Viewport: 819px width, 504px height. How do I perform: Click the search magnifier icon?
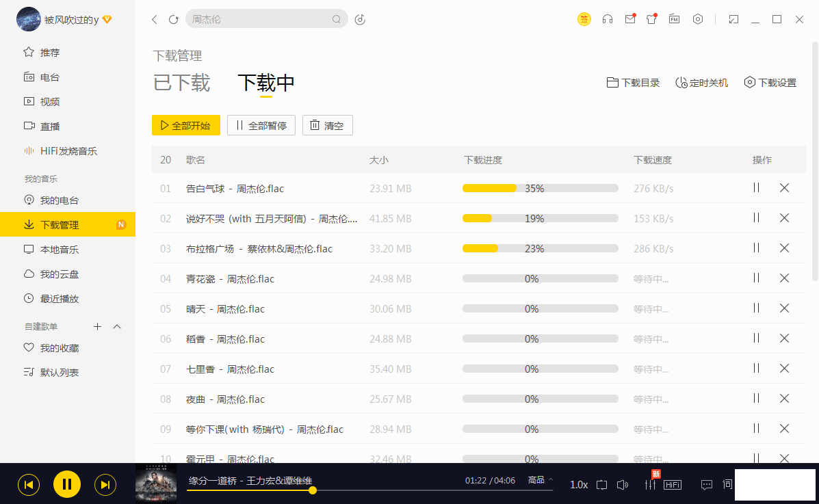tap(337, 19)
